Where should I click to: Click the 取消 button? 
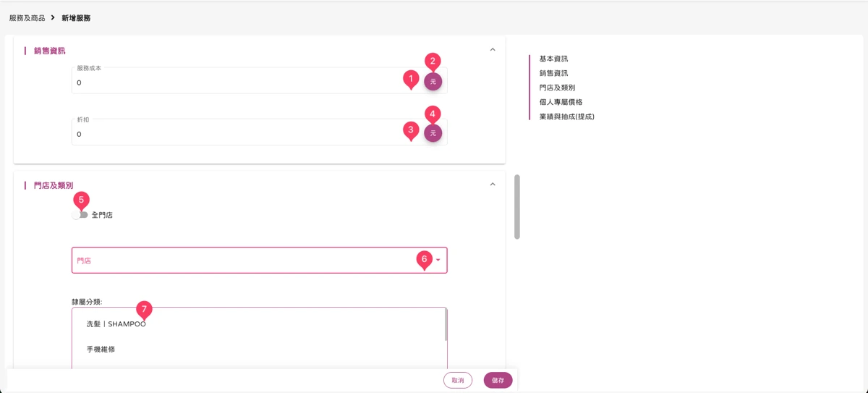(458, 380)
